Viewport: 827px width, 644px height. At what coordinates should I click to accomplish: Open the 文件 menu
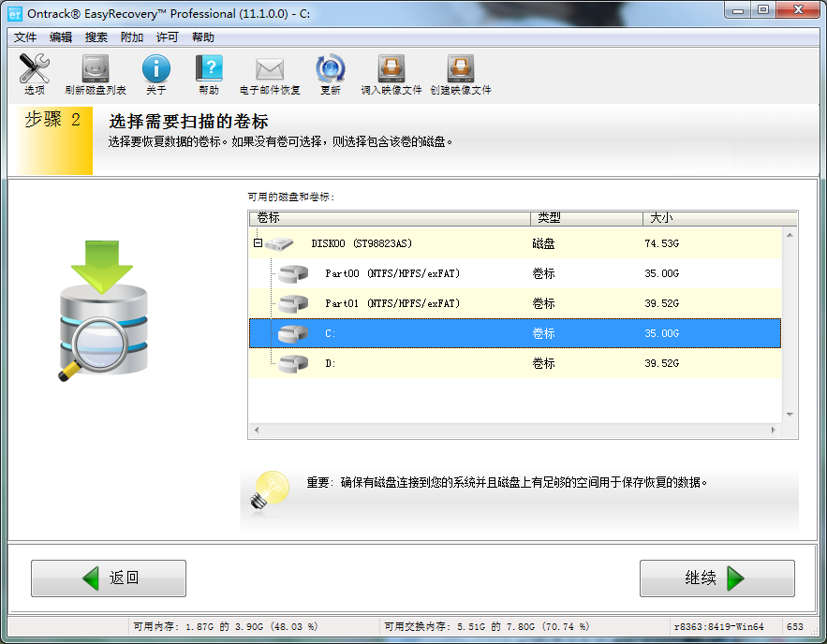pyautogui.click(x=25, y=37)
